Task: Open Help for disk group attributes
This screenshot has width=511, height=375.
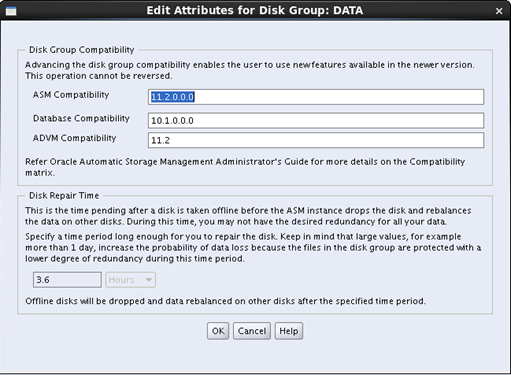Action: click(x=289, y=331)
